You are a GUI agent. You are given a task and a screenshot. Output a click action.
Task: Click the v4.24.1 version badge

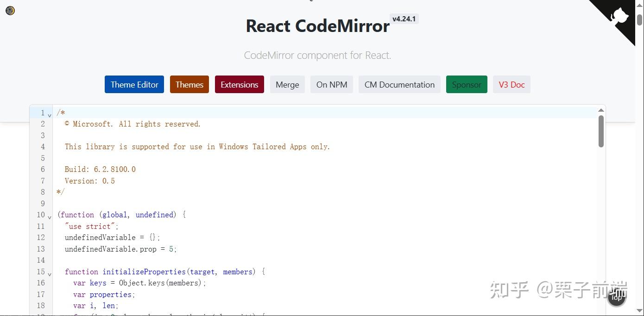[x=404, y=19]
